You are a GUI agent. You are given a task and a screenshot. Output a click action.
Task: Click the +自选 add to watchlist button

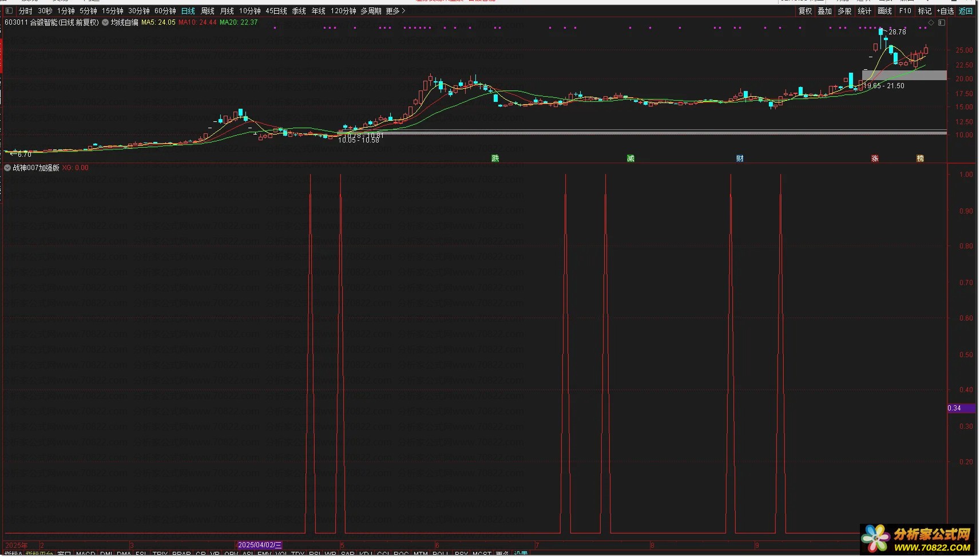[x=945, y=11]
